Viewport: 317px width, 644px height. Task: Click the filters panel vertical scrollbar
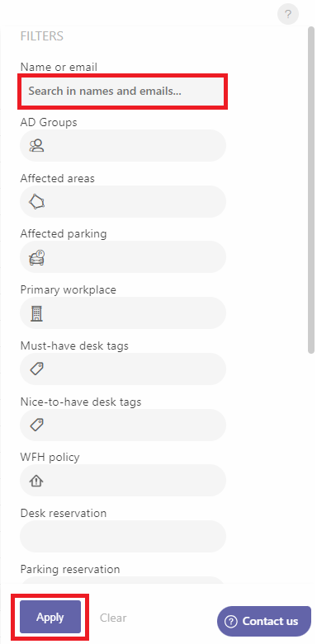click(x=311, y=190)
